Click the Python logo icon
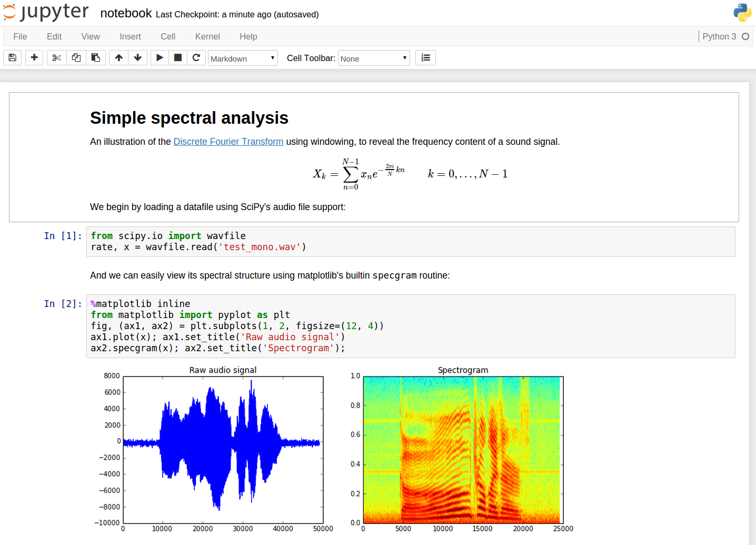Viewport: 756px width, 545px height. 742,13
